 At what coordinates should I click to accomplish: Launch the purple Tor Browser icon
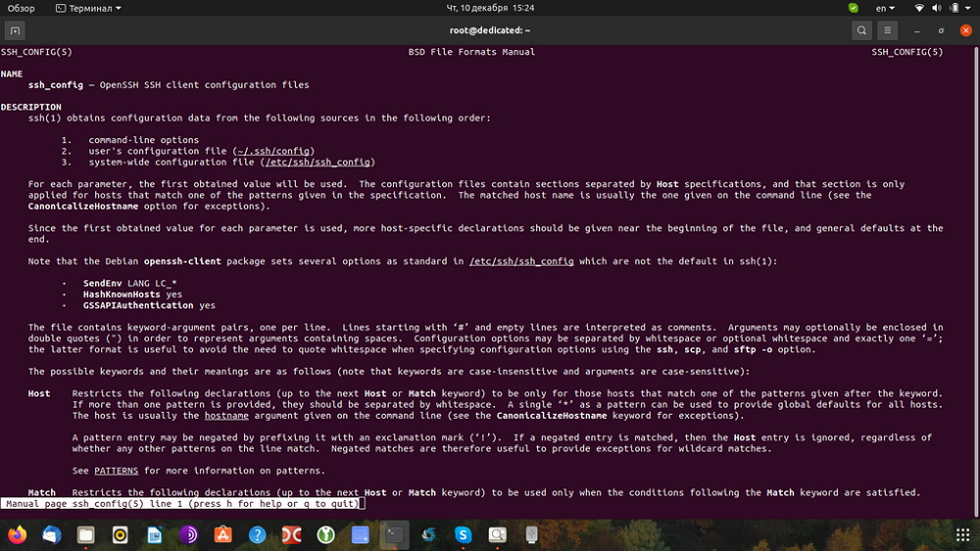click(189, 534)
